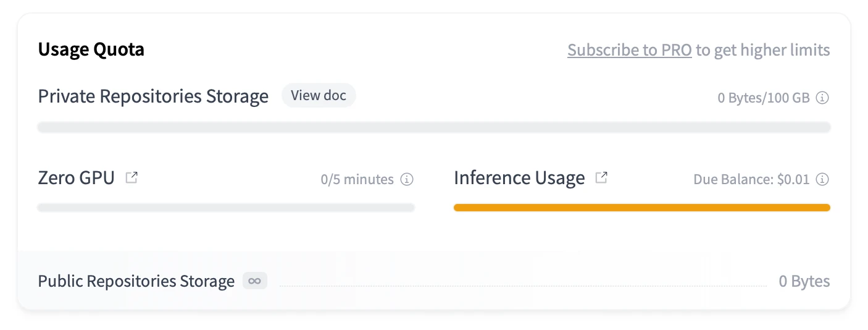Open the View doc button
This screenshot has width=868, height=330.
click(319, 95)
